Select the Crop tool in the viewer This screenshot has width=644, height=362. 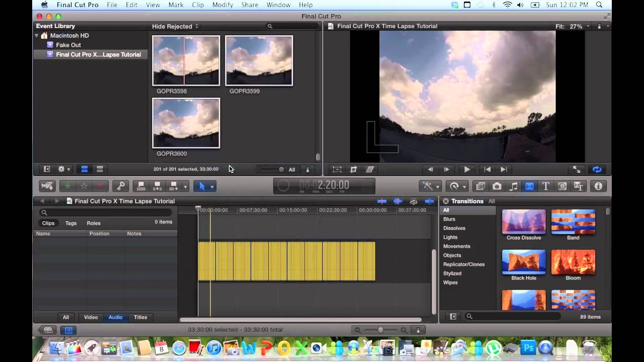[353, 169]
